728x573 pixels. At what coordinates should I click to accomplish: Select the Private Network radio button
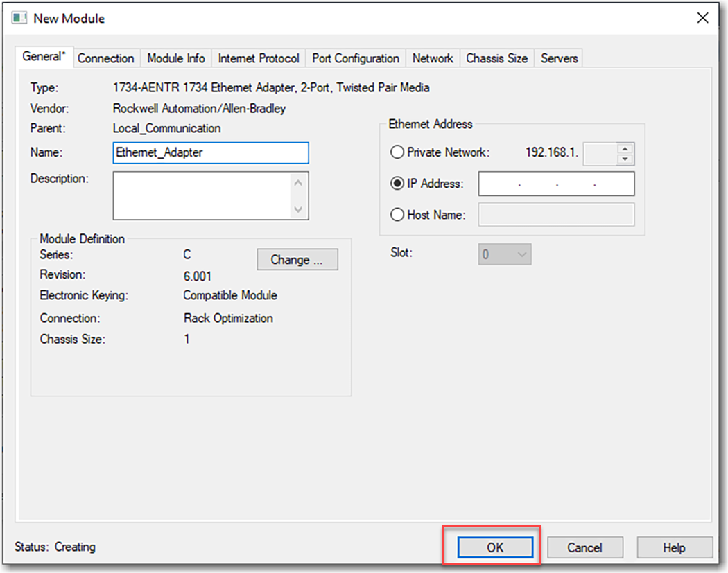pyautogui.click(x=397, y=152)
